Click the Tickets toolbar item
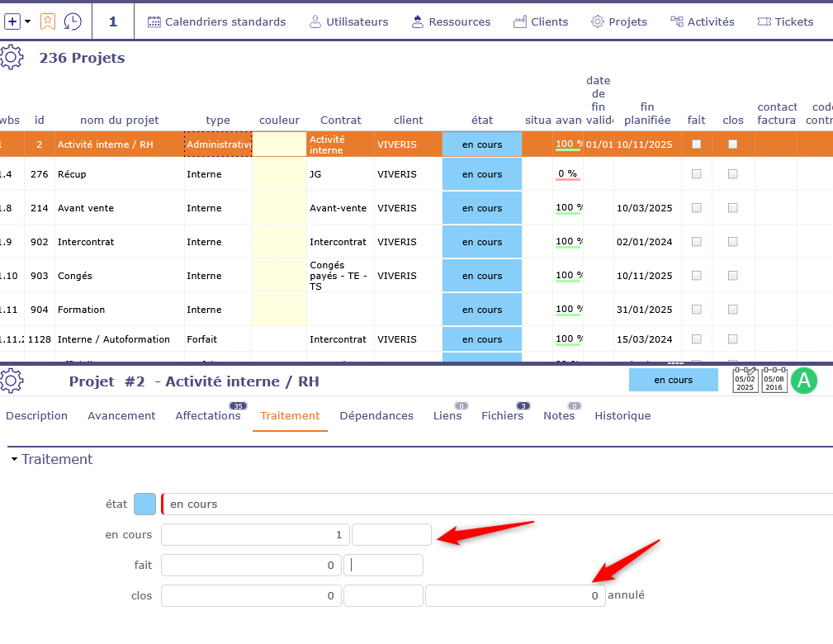This screenshot has height=644, width=833. click(x=785, y=21)
